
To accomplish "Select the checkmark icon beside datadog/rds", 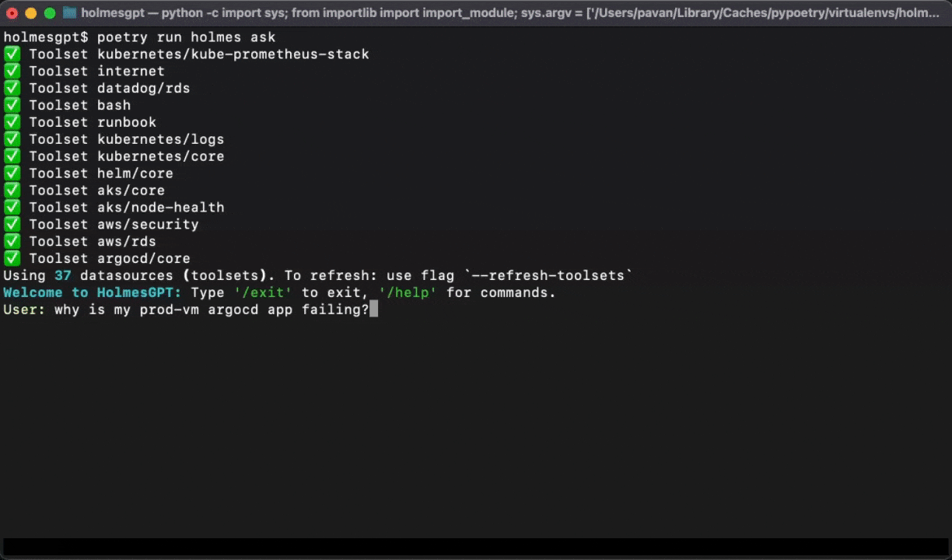I will (12, 89).
